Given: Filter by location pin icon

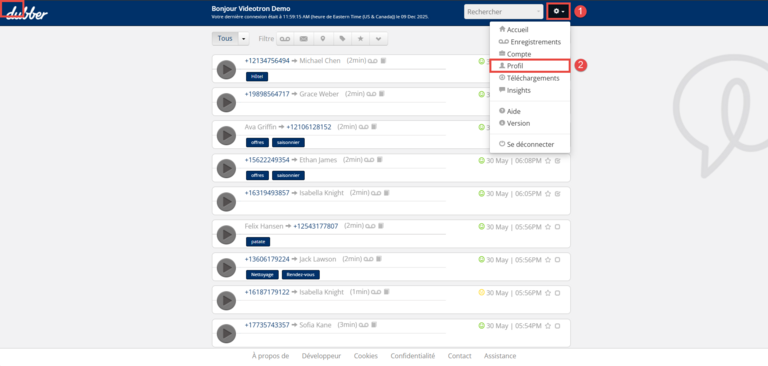Looking at the screenshot, I should [x=323, y=39].
